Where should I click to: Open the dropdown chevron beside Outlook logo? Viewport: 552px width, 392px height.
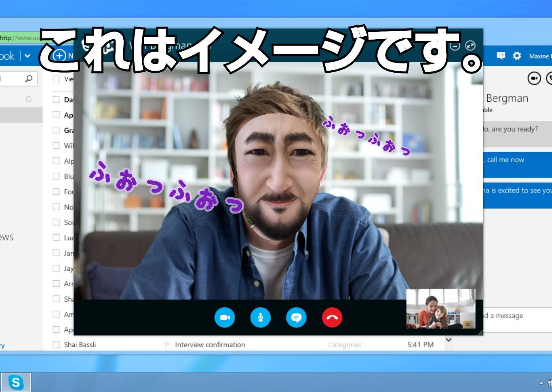pyautogui.click(x=27, y=56)
